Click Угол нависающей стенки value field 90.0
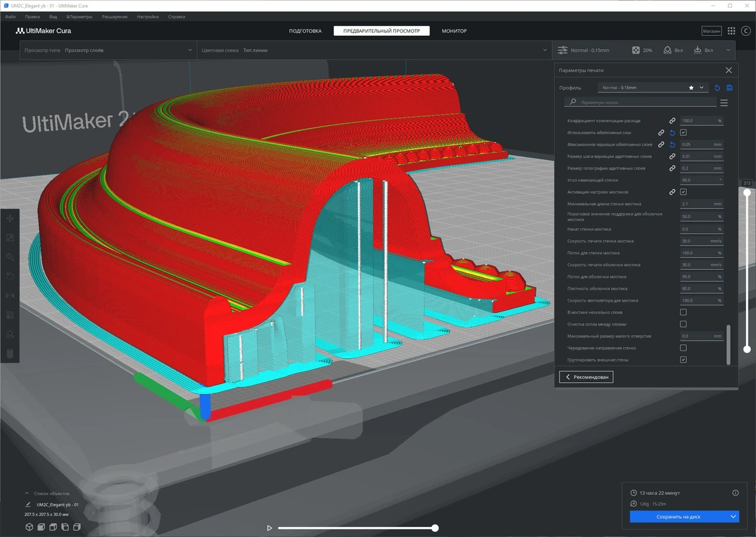The image size is (756, 537). click(x=702, y=180)
